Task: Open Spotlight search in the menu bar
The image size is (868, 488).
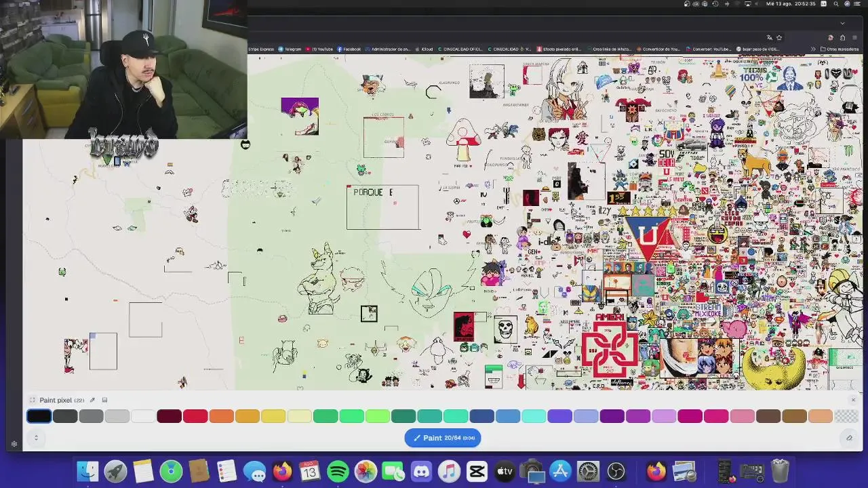Action: coord(835,3)
